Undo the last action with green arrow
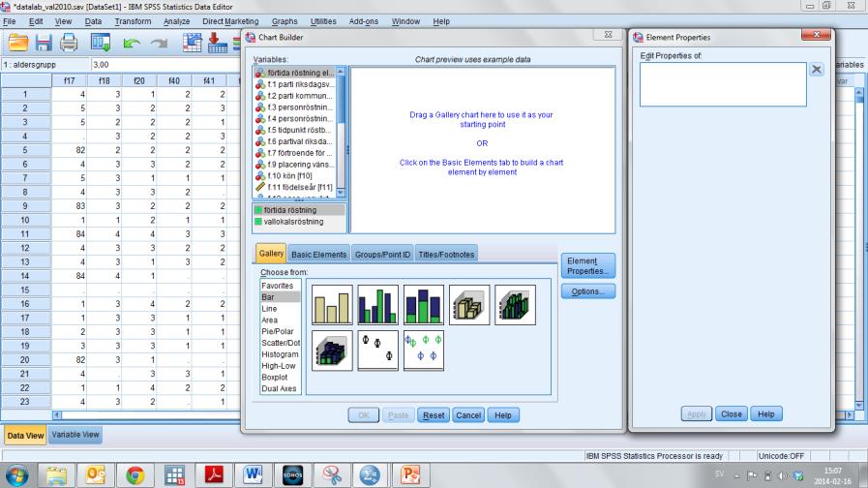This screenshot has width=868, height=488. point(132,44)
